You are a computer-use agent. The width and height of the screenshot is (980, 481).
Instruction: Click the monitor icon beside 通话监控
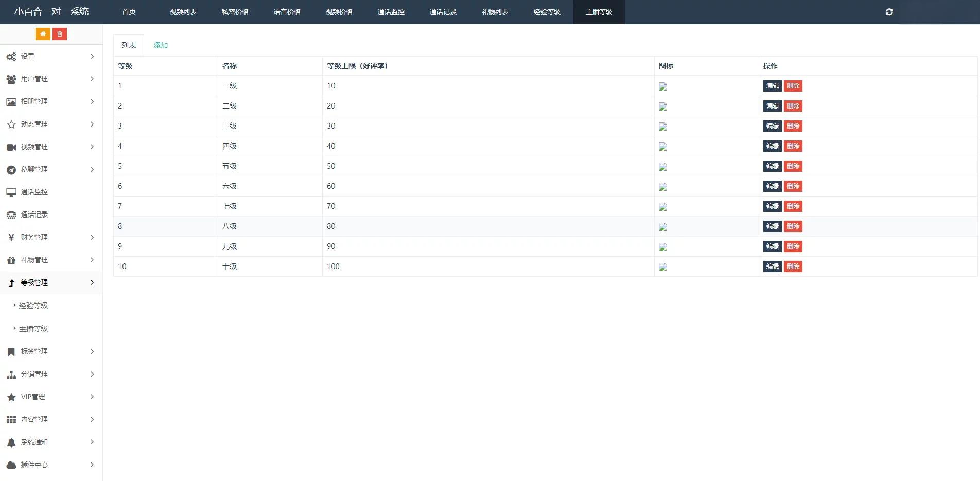pyautogui.click(x=11, y=192)
